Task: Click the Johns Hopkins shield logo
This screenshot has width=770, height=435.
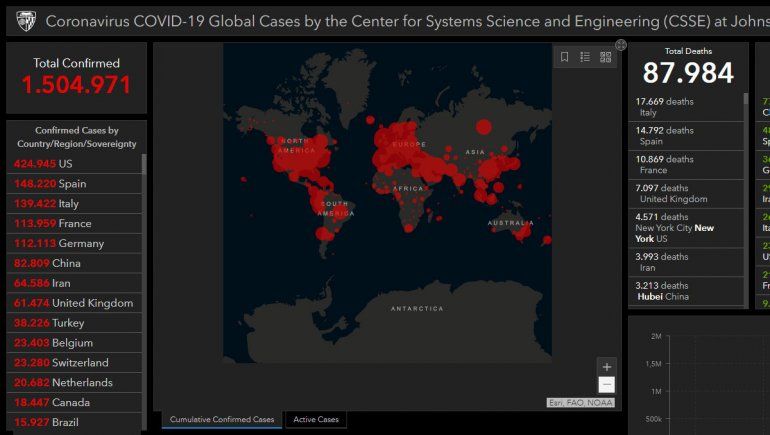Action: [23, 20]
